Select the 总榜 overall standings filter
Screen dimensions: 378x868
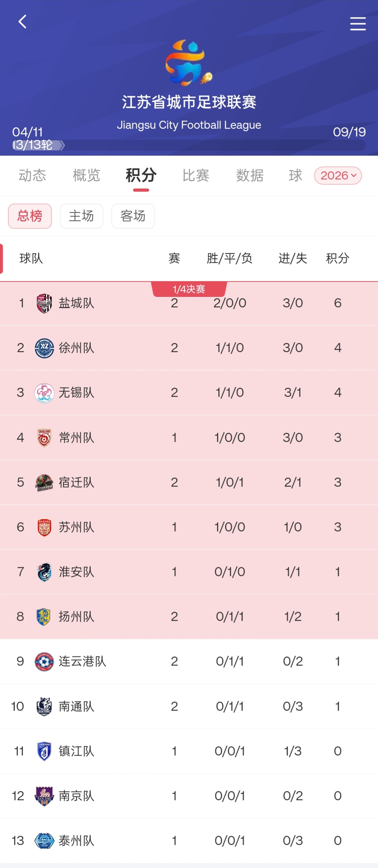tap(30, 216)
